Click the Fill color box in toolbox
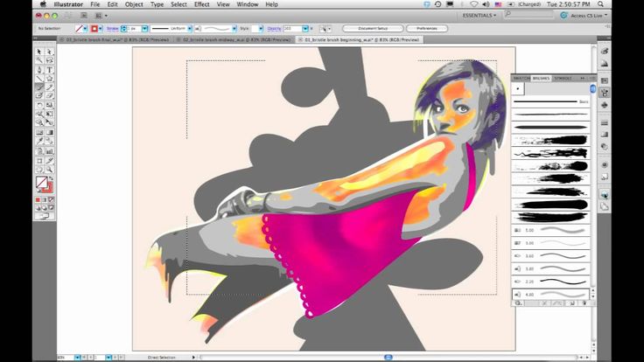 tap(41, 182)
